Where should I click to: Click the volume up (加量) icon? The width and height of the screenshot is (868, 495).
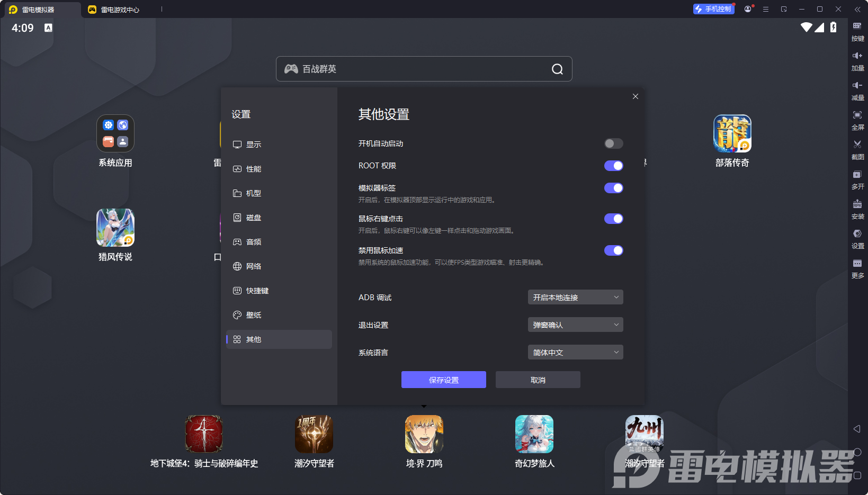(858, 61)
